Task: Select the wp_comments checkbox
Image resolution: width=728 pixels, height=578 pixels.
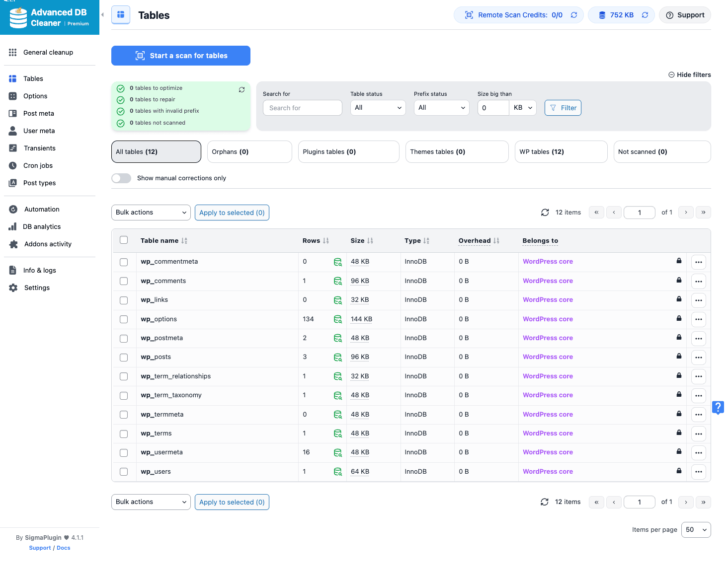Action: (124, 281)
